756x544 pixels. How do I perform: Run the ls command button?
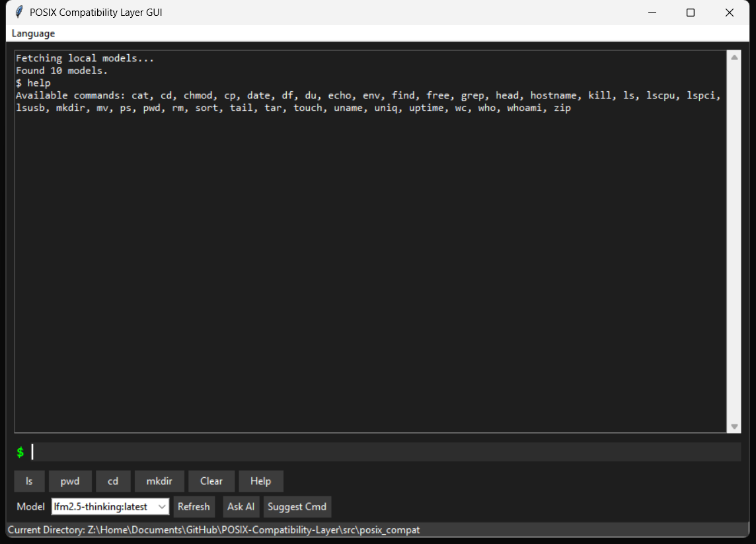(29, 481)
